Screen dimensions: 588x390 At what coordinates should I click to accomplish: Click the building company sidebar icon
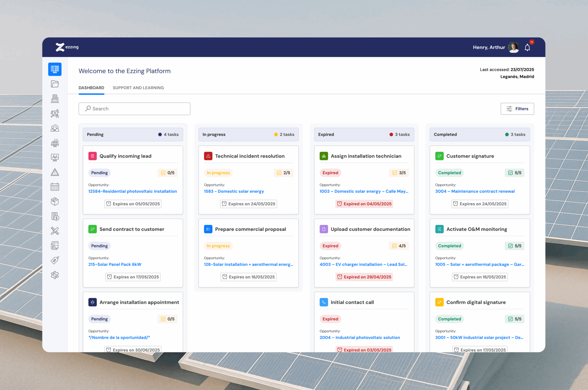coord(55,99)
